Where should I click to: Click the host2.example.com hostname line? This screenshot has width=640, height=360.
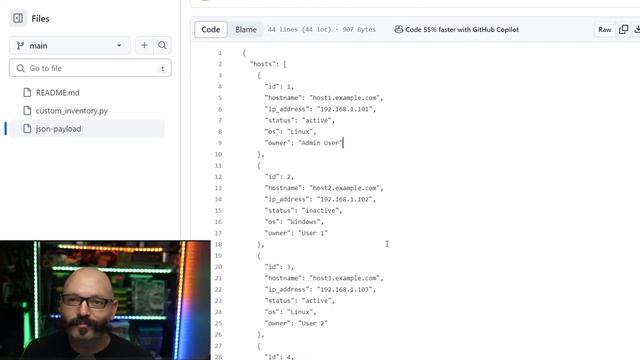[x=324, y=188]
